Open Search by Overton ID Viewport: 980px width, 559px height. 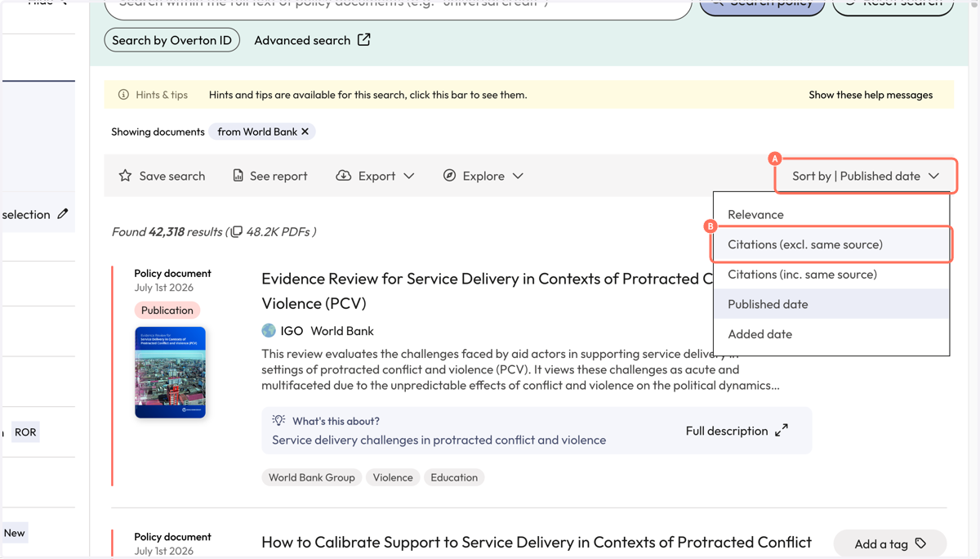tap(171, 40)
